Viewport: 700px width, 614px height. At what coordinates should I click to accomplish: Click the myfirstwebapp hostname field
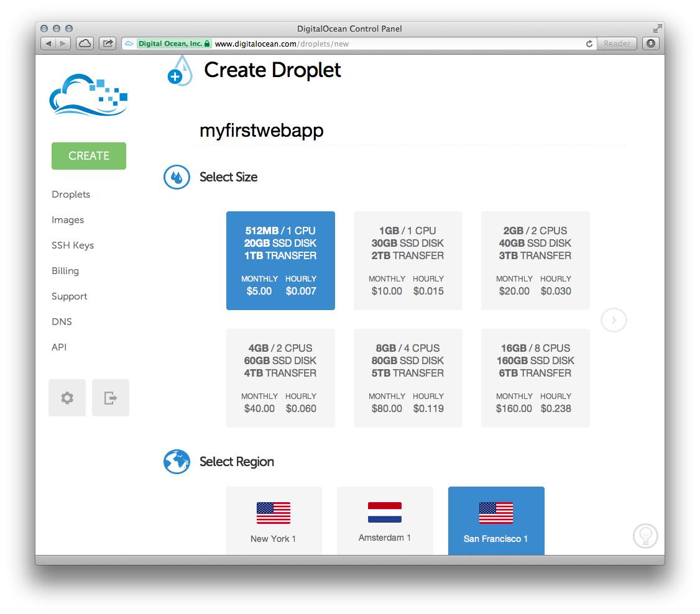(x=410, y=131)
